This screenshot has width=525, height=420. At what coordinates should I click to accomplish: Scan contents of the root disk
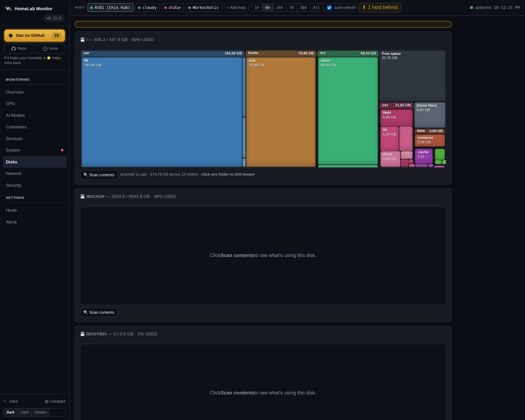click(x=99, y=175)
